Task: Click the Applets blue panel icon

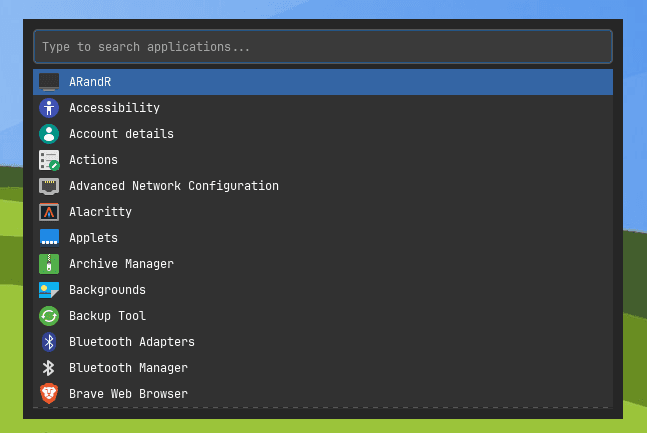Action: tap(49, 238)
